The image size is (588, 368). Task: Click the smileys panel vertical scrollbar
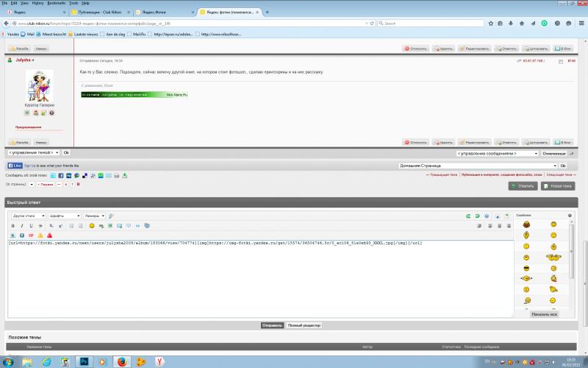572,251
